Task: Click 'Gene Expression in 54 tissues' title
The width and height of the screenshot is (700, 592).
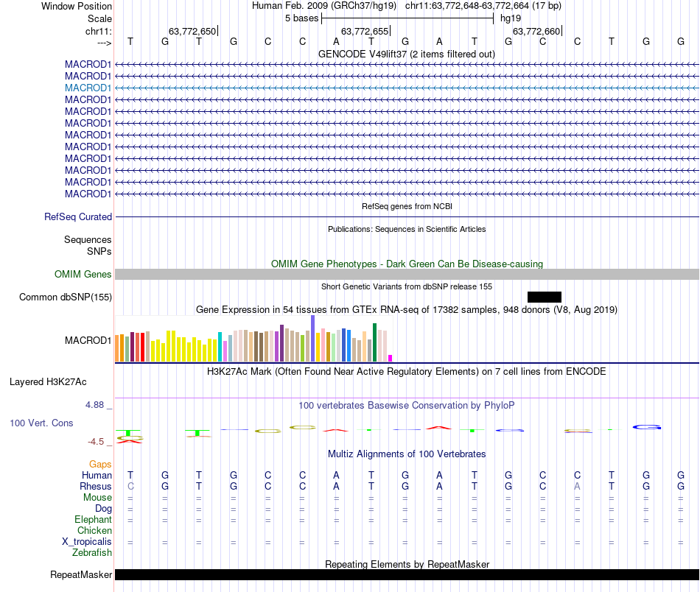Action: (407, 309)
